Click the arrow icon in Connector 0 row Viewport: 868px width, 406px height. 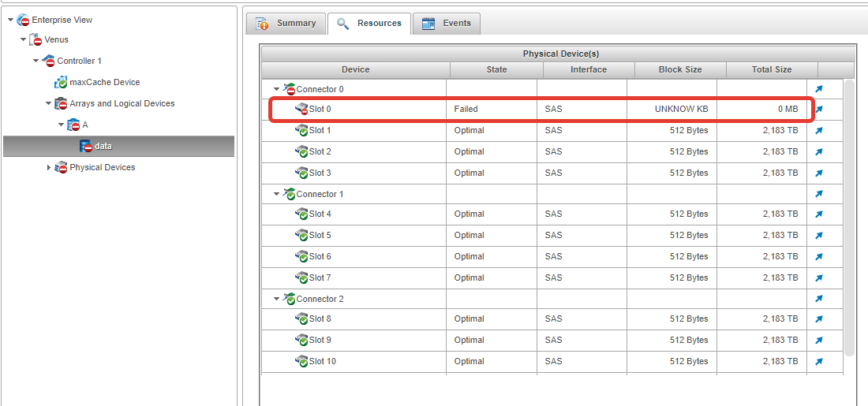[819, 89]
